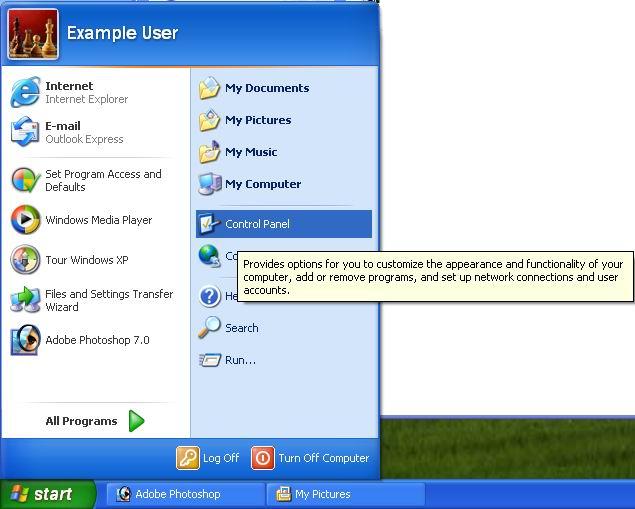The image size is (635, 509).
Task: Click the Search magnifying glass icon
Action: tap(209, 328)
